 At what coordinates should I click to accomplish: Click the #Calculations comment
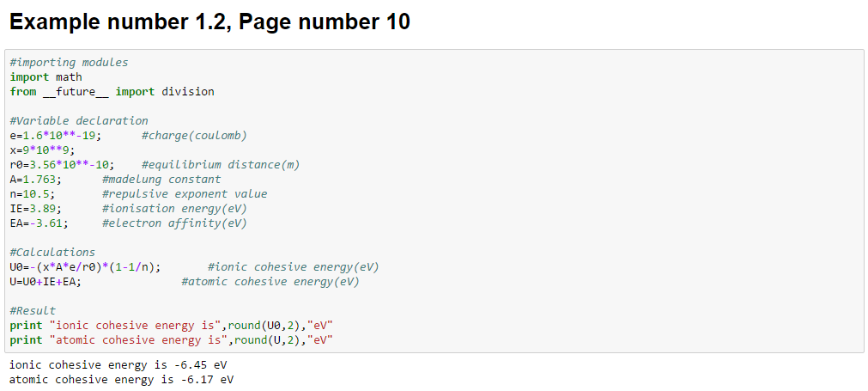52,252
